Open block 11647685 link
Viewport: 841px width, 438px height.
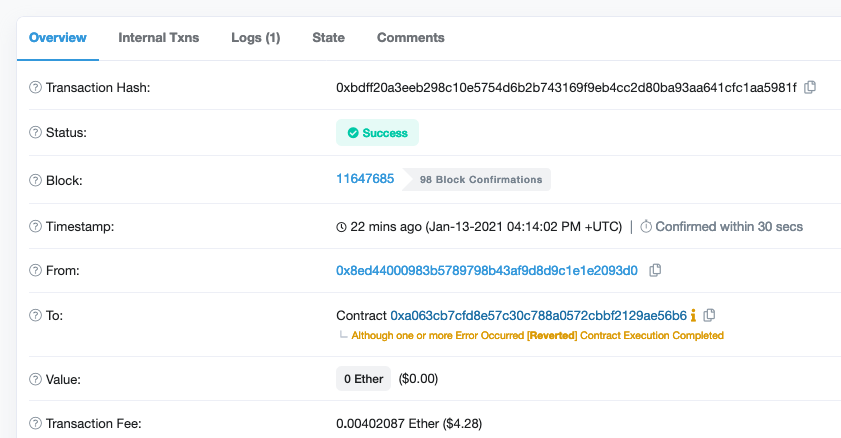point(365,179)
